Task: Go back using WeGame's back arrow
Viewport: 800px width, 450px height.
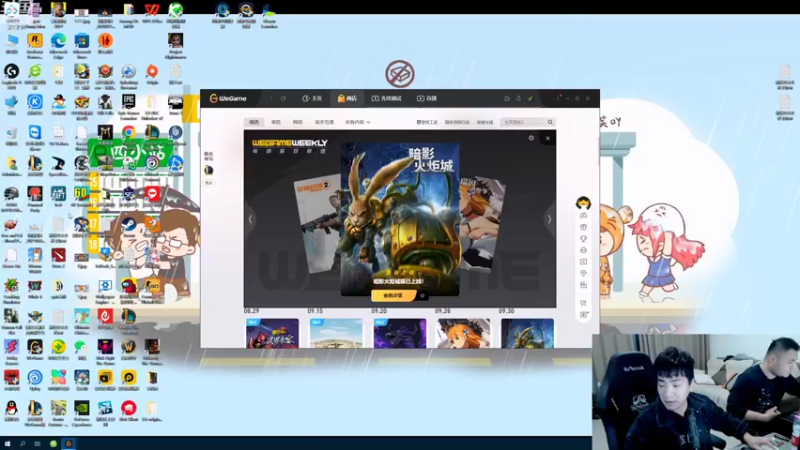Action: point(271,98)
